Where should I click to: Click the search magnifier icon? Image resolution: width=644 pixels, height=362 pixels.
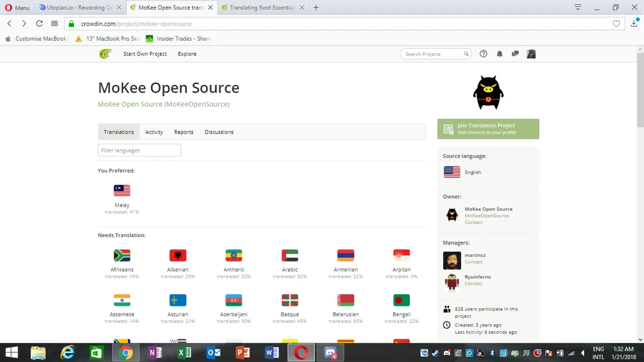(466, 54)
